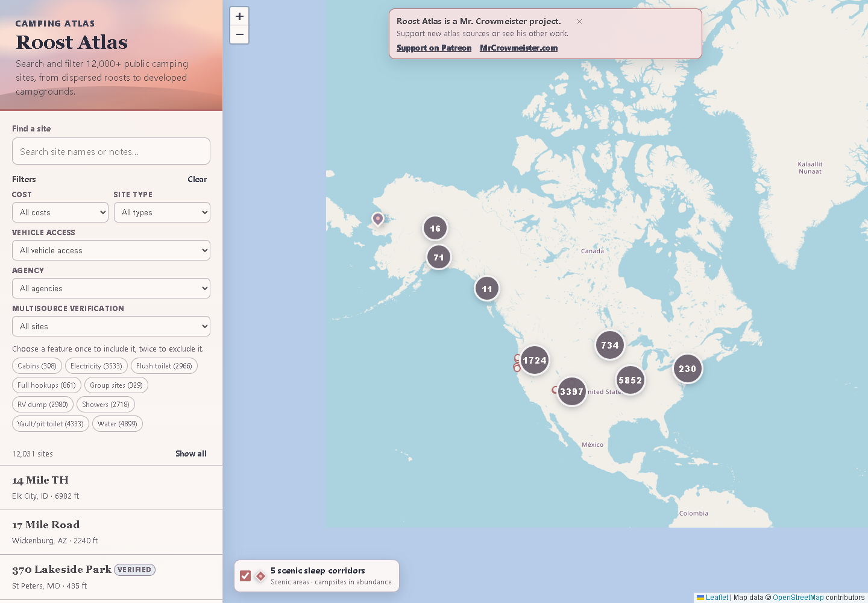Screen dimensions: 868x603
Task: Open the Leaflet attribution link
Action: coord(712,598)
